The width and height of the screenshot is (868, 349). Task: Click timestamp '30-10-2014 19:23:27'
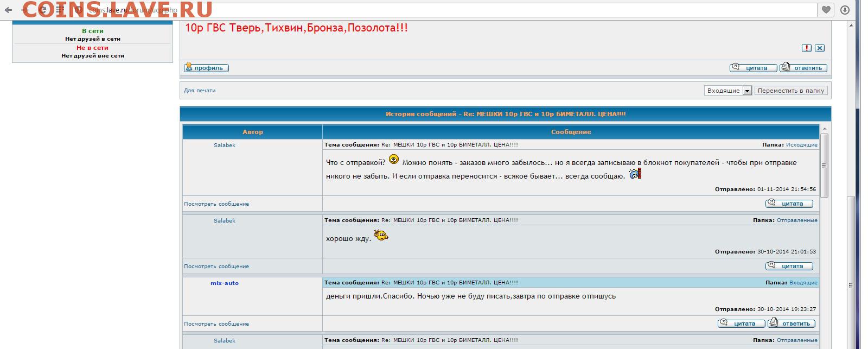(x=787, y=309)
